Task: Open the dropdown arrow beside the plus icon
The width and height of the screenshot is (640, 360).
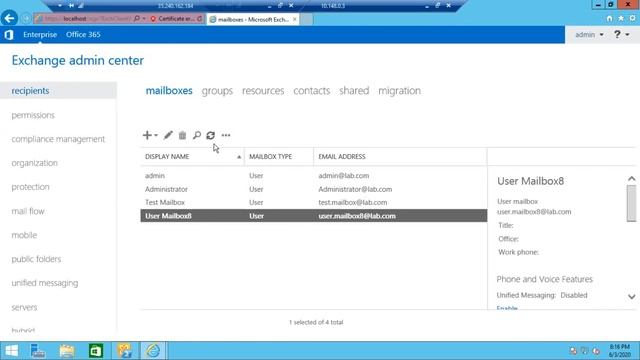Action: pos(156,136)
